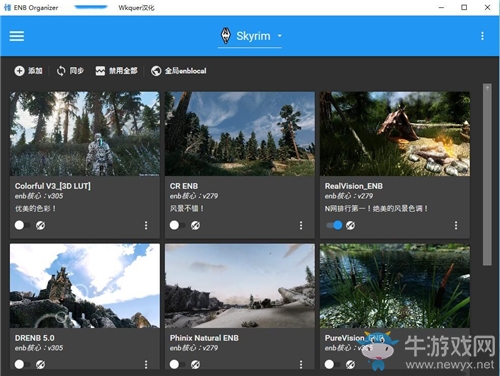Open the hamburger navigation menu
Image resolution: width=500 pixels, height=376 pixels.
tap(17, 36)
